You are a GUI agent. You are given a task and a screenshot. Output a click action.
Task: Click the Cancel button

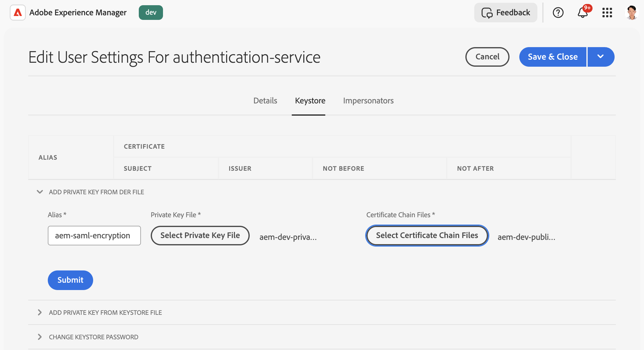point(487,57)
